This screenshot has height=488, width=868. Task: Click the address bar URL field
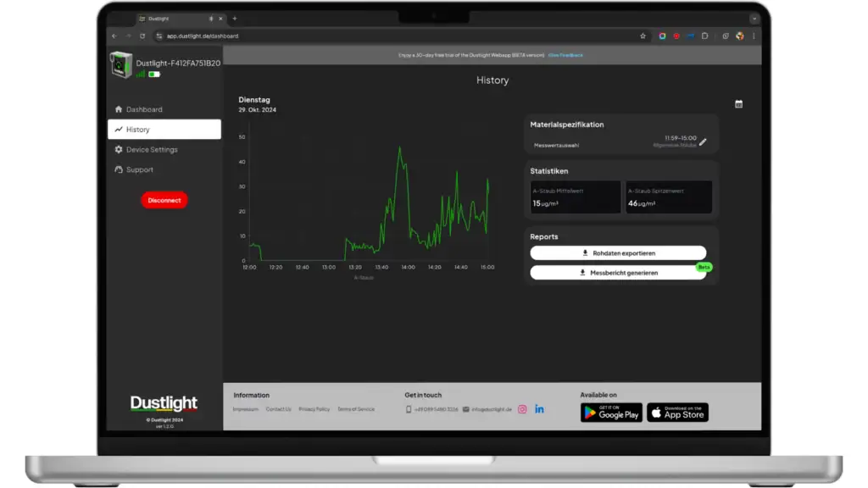[398, 36]
